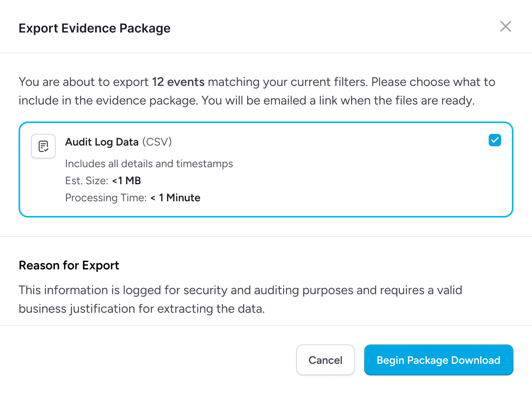
Task: Close the Export Evidence Package dialog
Action: point(505,27)
